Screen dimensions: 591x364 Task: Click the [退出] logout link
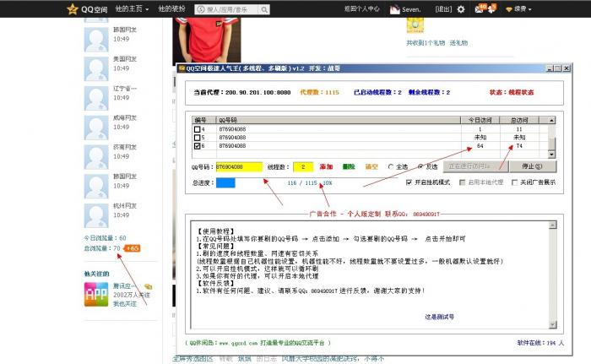click(443, 9)
